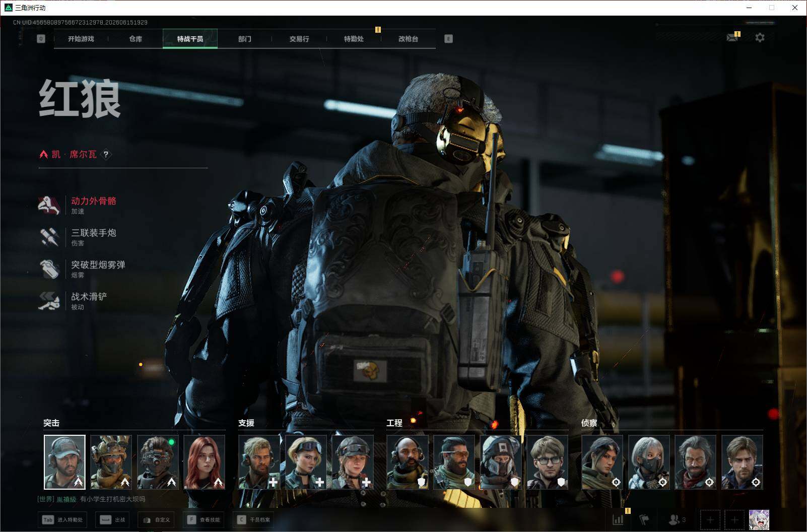This screenshot has height=532, width=807.
Task: Click the 红狼 operator name heading
Action: (x=80, y=98)
